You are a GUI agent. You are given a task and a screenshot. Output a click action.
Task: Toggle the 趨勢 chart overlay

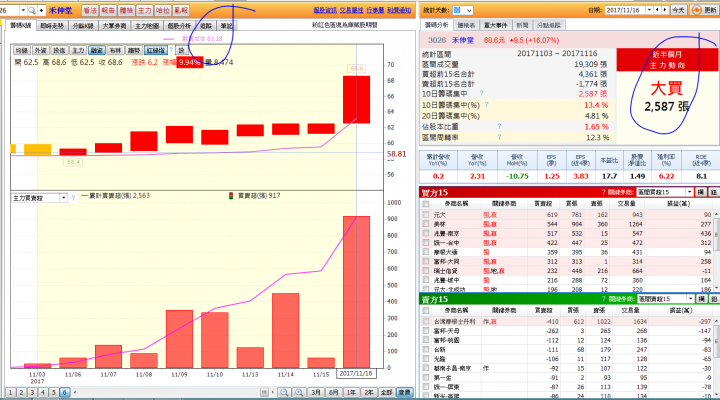[x=134, y=51]
